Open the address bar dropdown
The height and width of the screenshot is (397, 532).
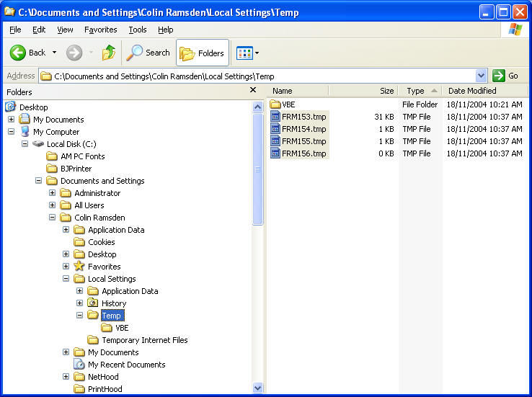click(x=481, y=76)
